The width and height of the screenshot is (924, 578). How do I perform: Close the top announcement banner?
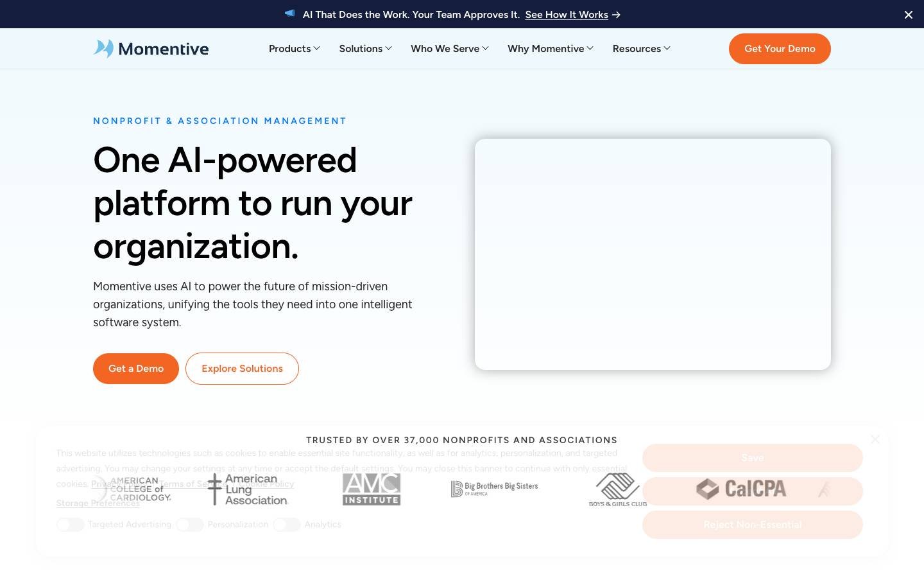click(x=909, y=15)
